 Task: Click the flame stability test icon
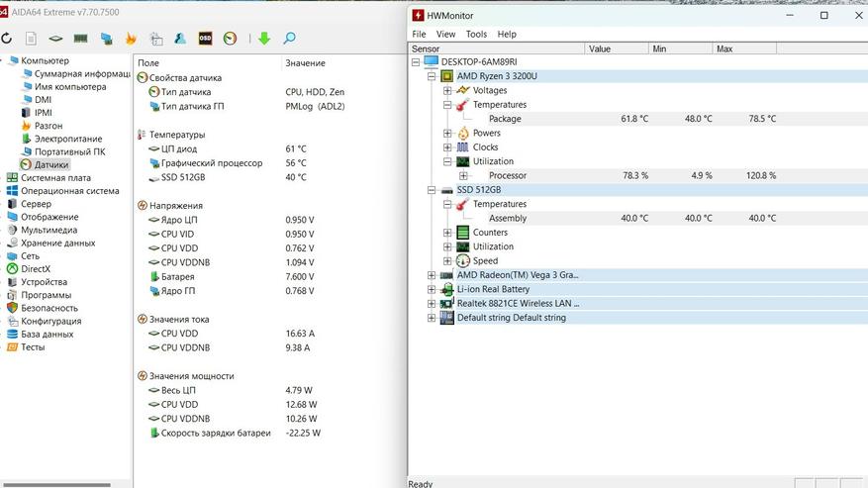[131, 39]
